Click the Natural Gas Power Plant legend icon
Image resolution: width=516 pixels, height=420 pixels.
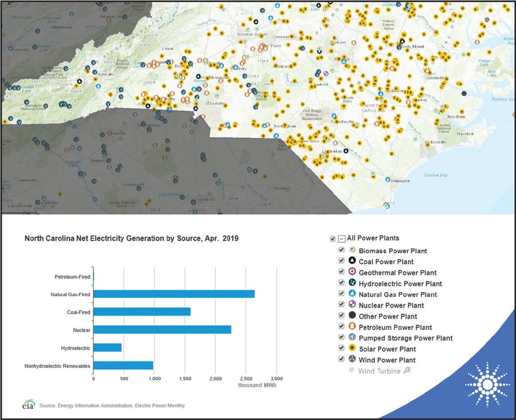(353, 294)
